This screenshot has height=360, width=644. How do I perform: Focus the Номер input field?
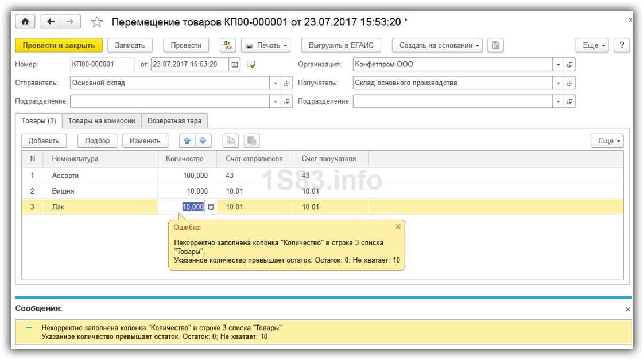coord(102,64)
